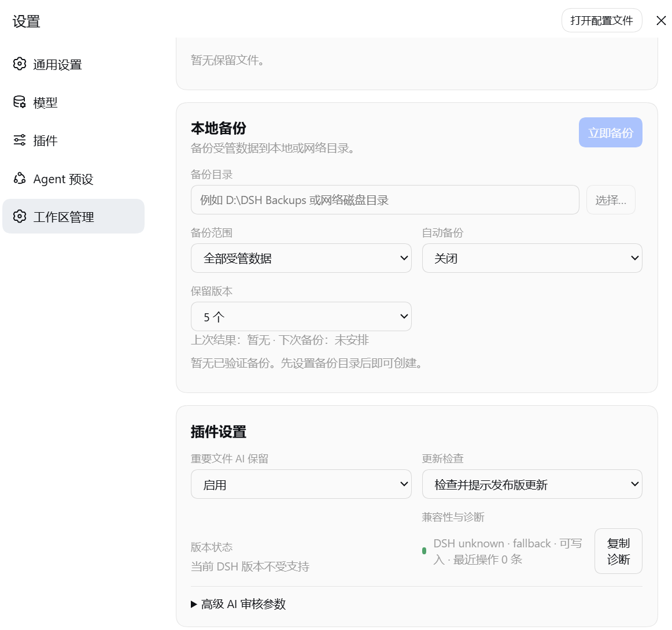Click the 版本状态 label

[212, 547]
